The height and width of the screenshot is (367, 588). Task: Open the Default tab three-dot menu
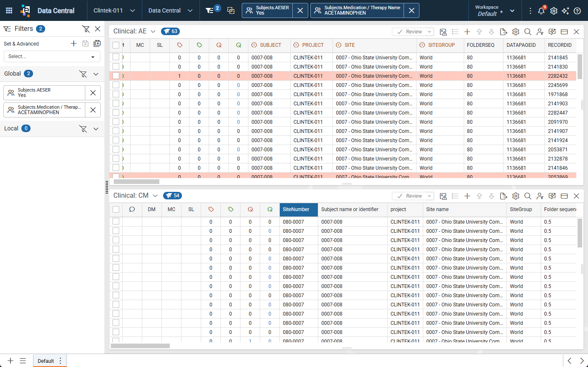(61, 361)
